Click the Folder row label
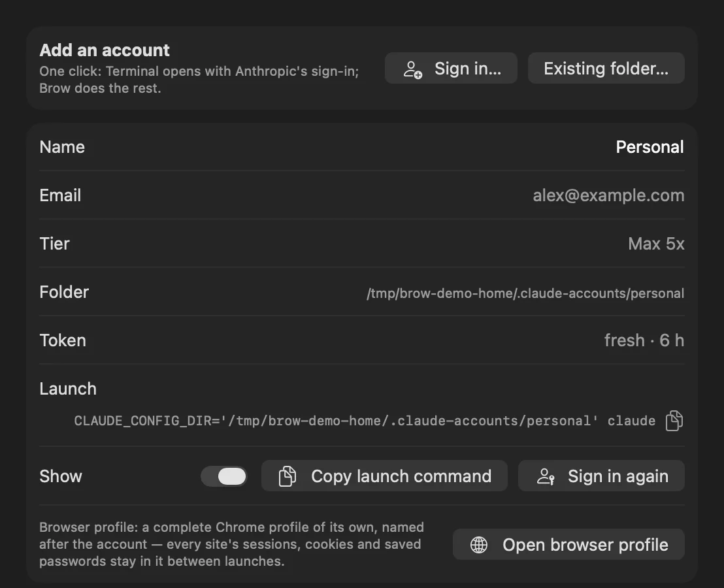 click(64, 292)
